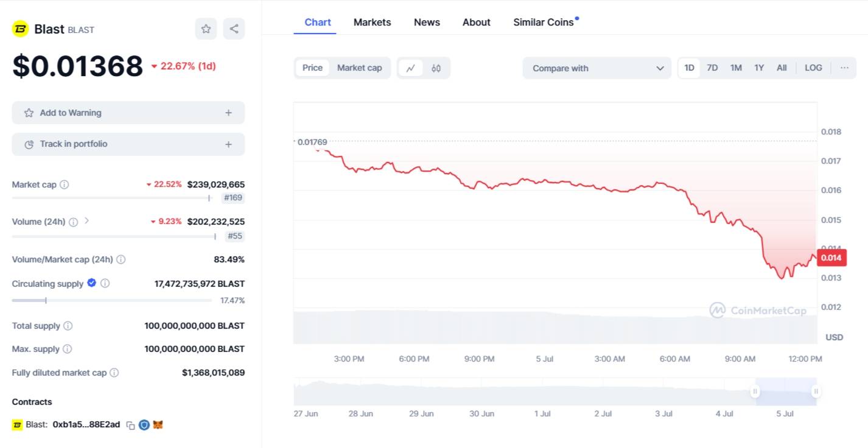Screen dimensions: 868x448
Task: Click Add to Warning button
Action: point(128,113)
